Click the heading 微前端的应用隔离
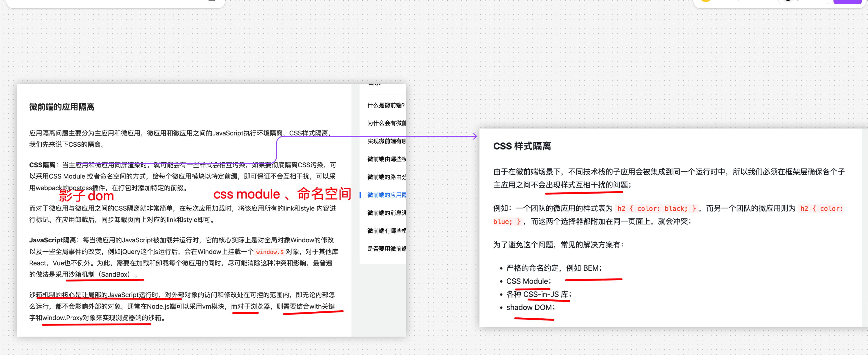This screenshot has height=355, width=868. (x=62, y=107)
